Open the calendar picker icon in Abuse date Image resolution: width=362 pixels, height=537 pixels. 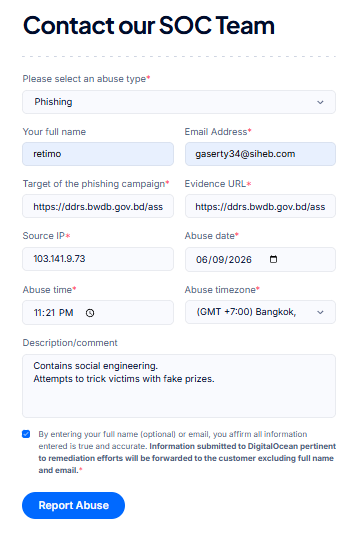(273, 259)
